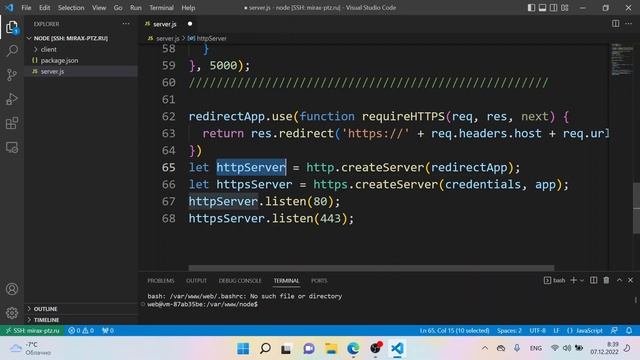Open the Explorer view in activity bar
640x360 pixels.
pyautogui.click(x=12, y=27)
